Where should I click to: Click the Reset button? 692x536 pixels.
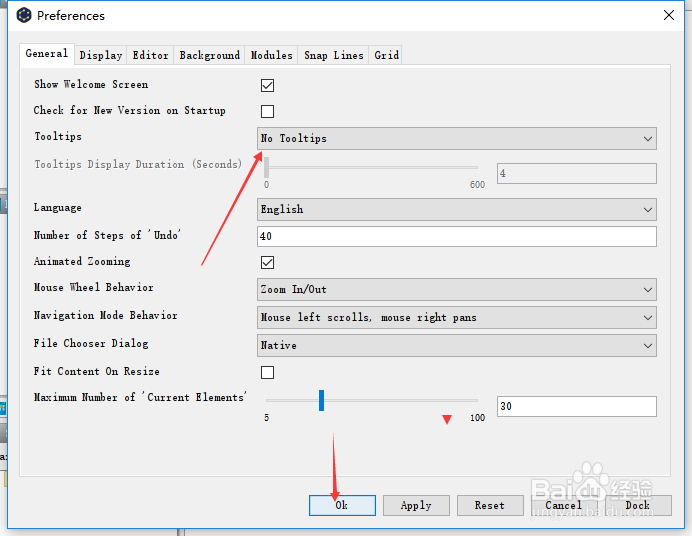click(x=490, y=505)
